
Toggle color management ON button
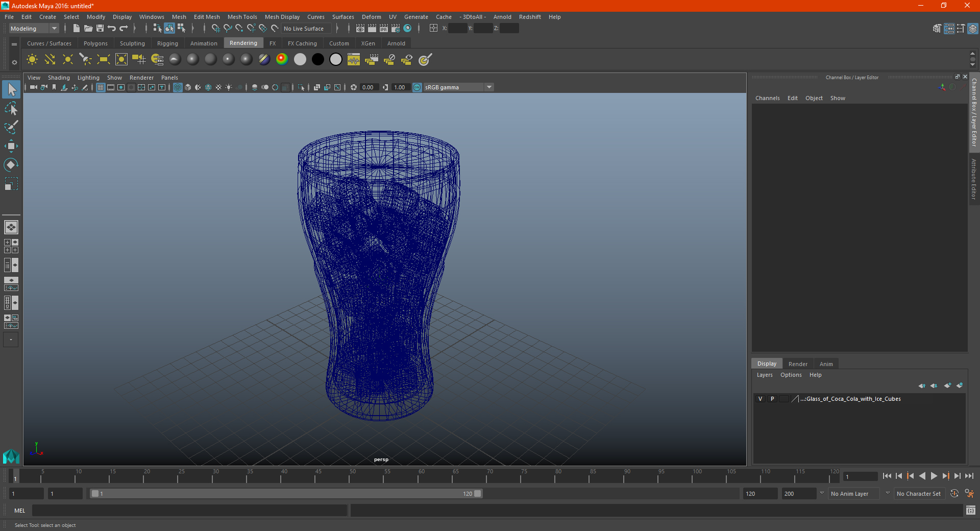tap(417, 87)
